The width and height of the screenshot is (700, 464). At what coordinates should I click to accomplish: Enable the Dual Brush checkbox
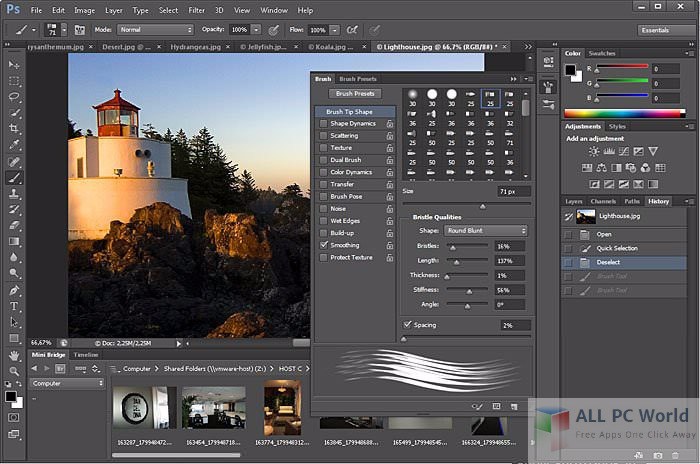323,160
